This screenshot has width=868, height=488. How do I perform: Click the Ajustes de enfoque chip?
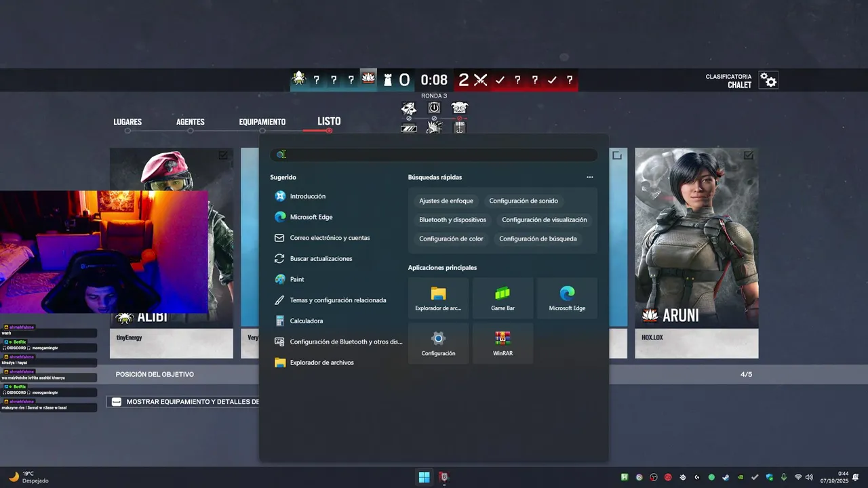click(x=446, y=201)
